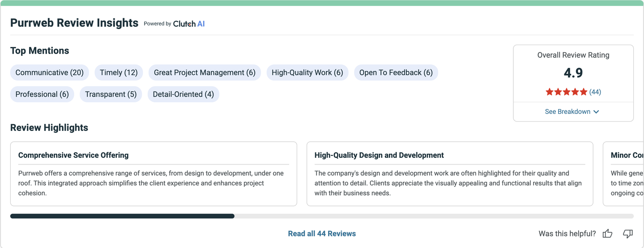Image resolution: width=644 pixels, height=248 pixels.
Task: Click the thumbs up helpful icon
Action: [607, 233]
